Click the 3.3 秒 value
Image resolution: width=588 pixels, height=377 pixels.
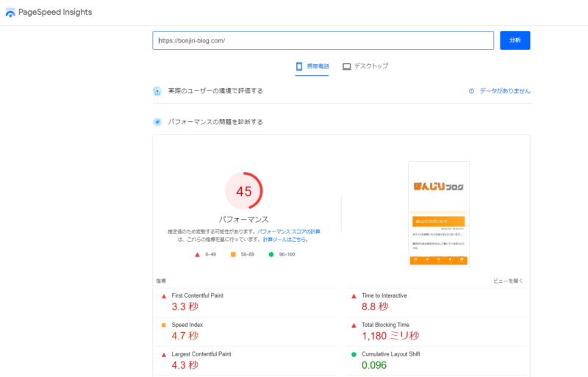coord(185,306)
